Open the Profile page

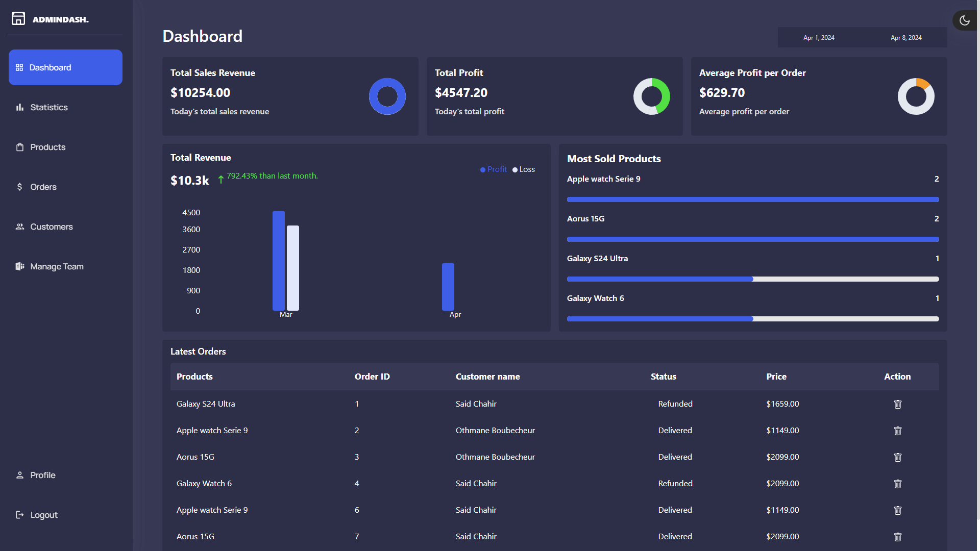tap(42, 475)
